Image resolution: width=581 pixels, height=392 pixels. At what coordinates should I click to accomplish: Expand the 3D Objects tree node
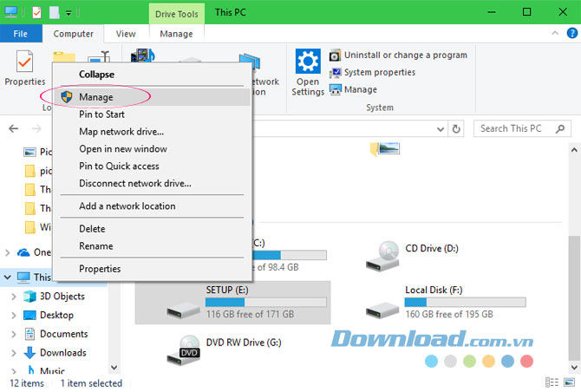pyautogui.click(x=14, y=297)
